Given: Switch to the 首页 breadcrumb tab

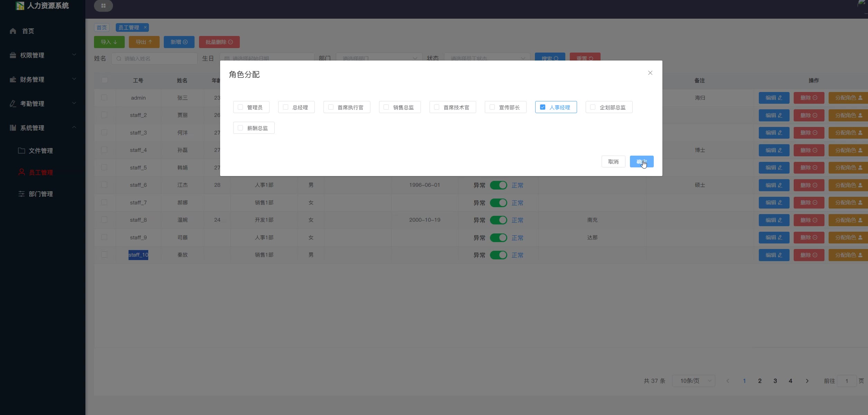Looking at the screenshot, I should [x=102, y=27].
